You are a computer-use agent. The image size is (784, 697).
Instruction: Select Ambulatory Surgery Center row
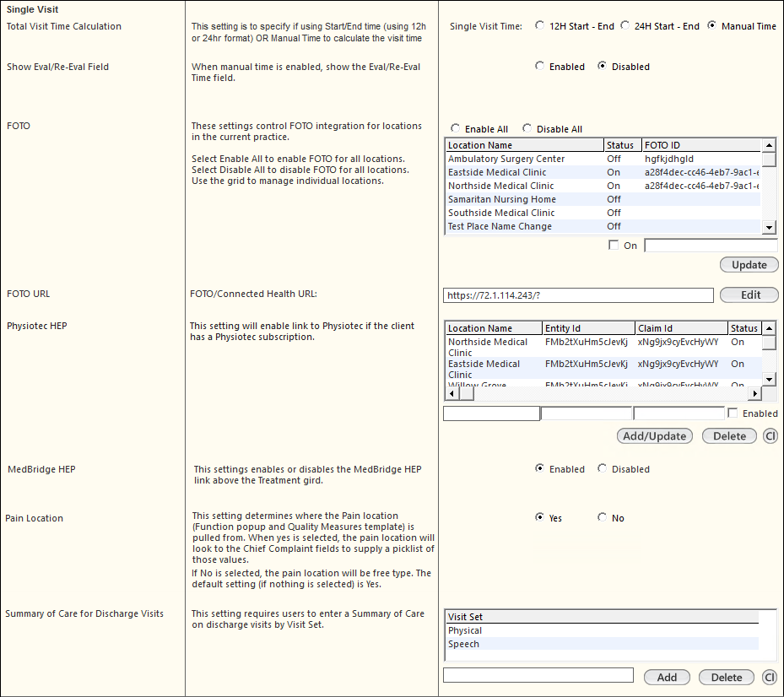(603, 159)
